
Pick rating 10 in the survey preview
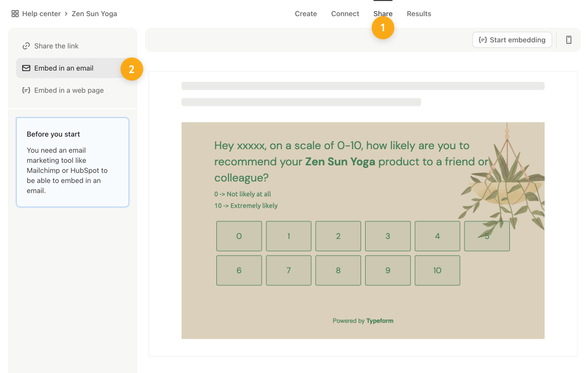pyautogui.click(x=437, y=271)
